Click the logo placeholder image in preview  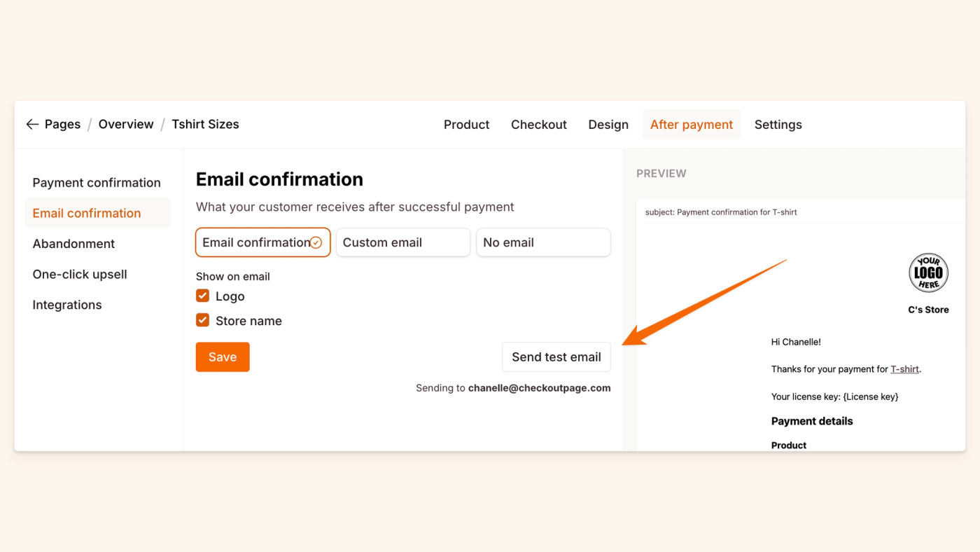pyautogui.click(x=928, y=273)
